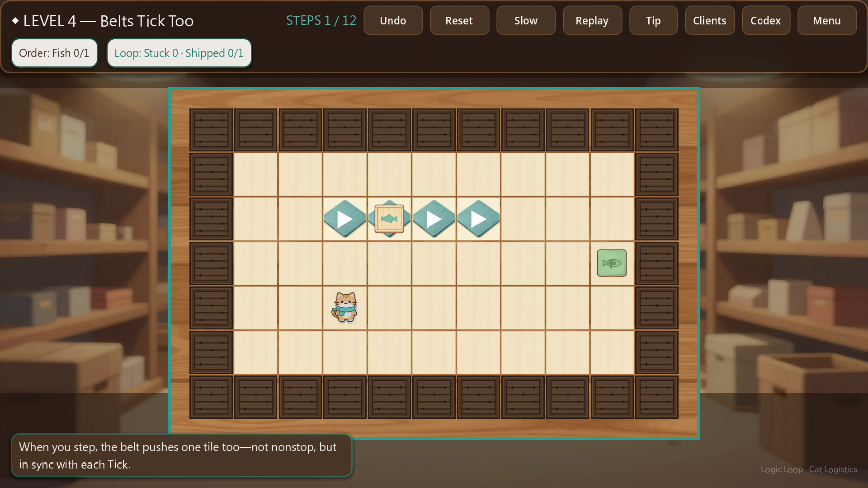The image size is (868, 488).
Task: Click the belt tutorial hint message box
Action: click(181, 455)
